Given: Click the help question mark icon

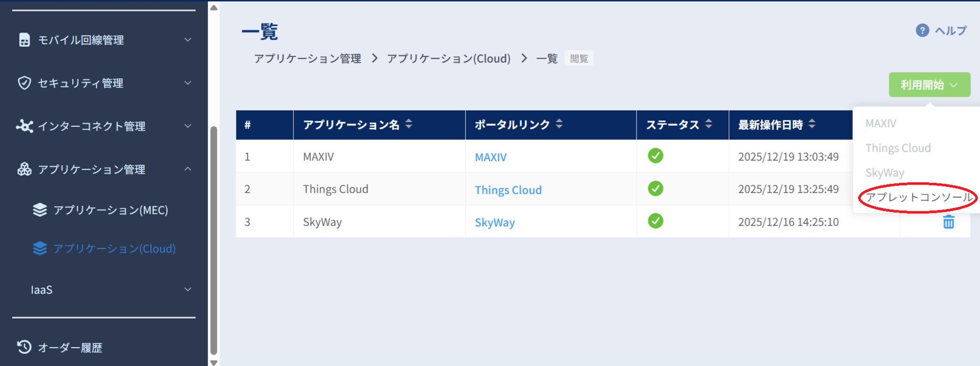Looking at the screenshot, I should point(922,30).
